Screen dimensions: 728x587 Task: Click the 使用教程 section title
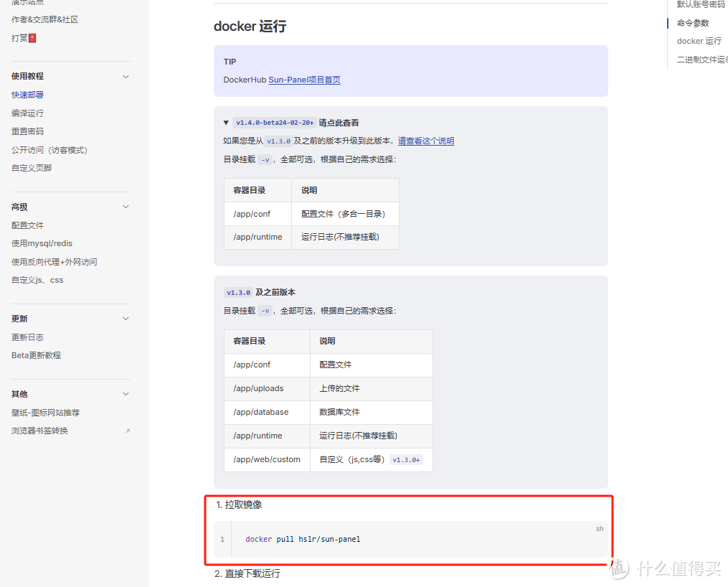coord(27,76)
